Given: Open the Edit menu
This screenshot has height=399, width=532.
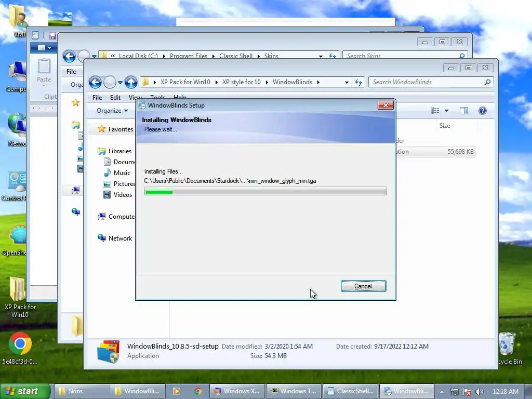Looking at the screenshot, I should tap(115, 97).
